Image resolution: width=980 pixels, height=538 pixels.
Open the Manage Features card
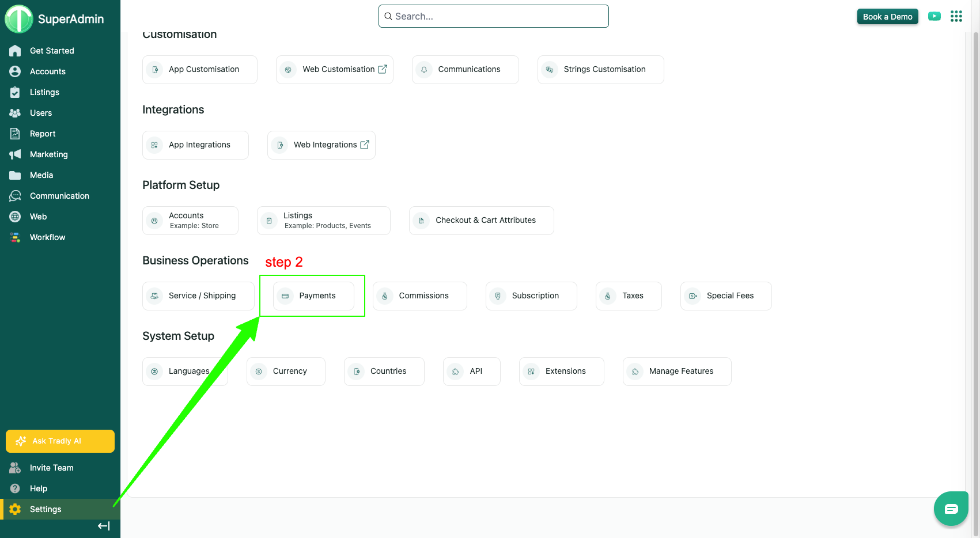click(x=677, y=372)
